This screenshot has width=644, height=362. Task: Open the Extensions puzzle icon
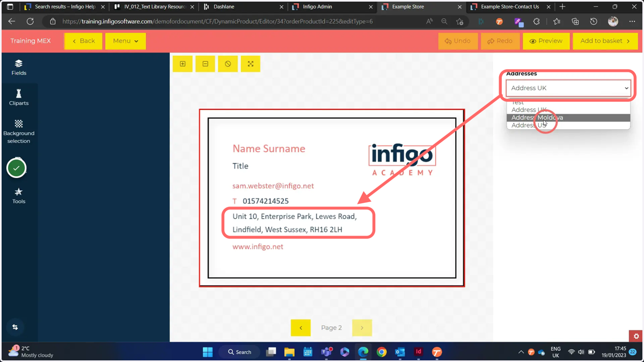coord(537,21)
